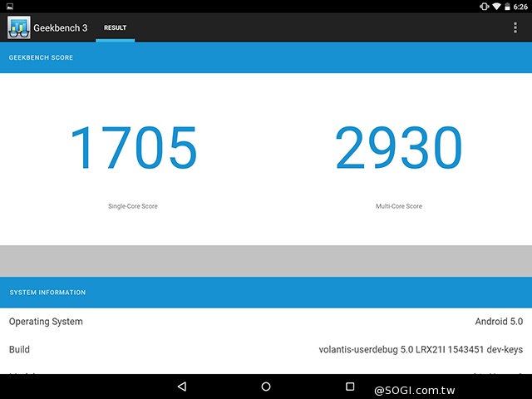This screenshot has height=399, width=532.
Task: Tap the Android home circle button
Action: pyautogui.click(x=266, y=387)
